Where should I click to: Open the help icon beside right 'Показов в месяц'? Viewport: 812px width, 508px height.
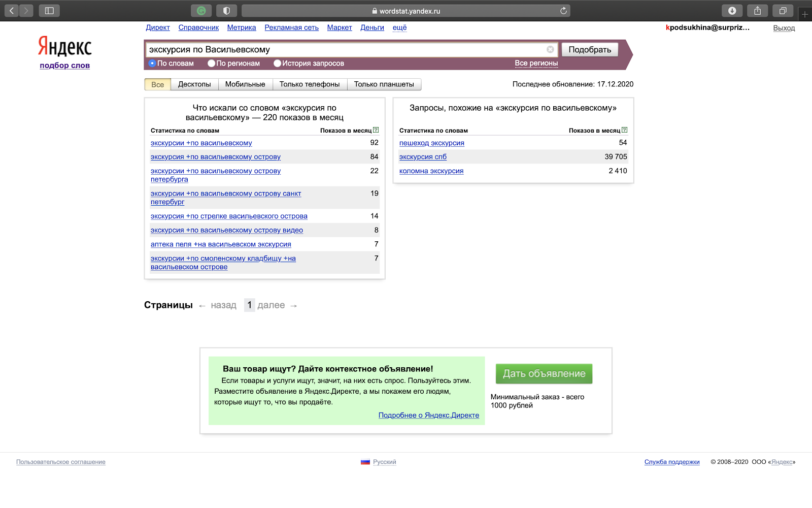(x=624, y=130)
